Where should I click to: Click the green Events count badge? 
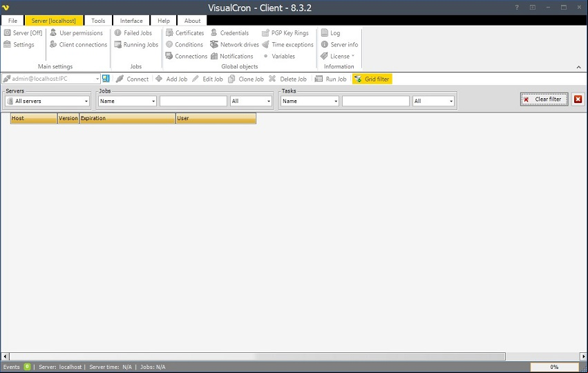click(27, 367)
